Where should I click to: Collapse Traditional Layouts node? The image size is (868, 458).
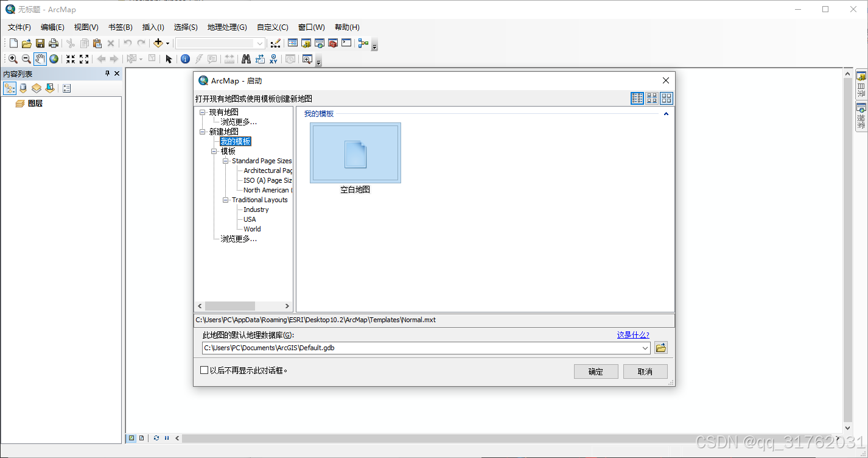(x=226, y=200)
